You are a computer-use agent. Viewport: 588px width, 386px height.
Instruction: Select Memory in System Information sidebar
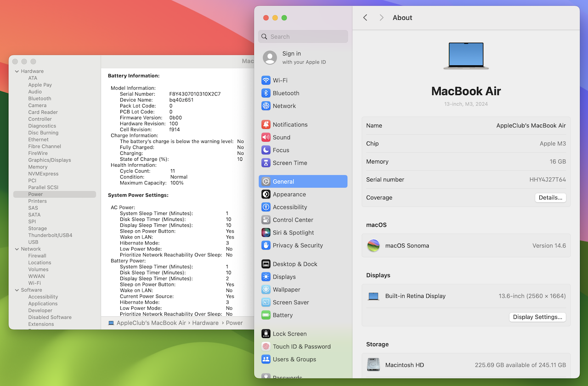pyautogui.click(x=38, y=167)
